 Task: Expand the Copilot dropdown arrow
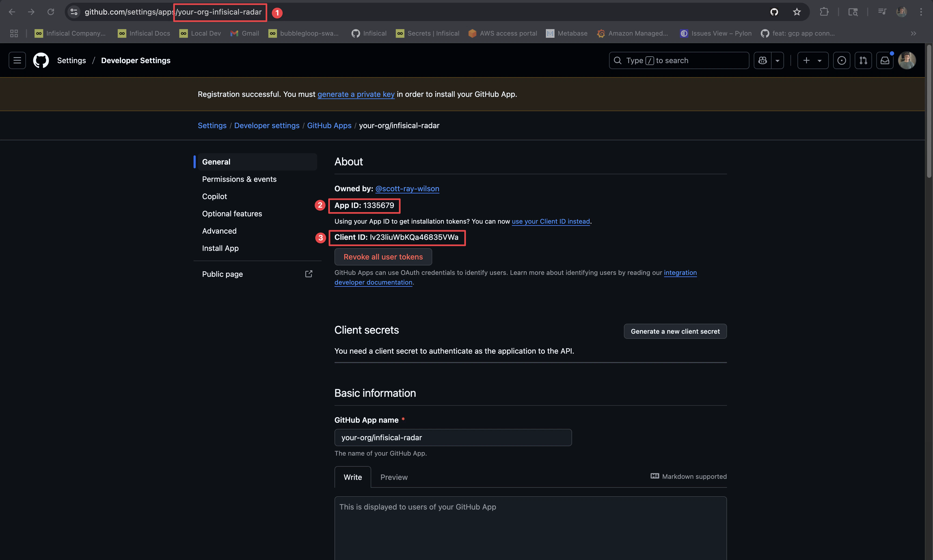pos(777,60)
